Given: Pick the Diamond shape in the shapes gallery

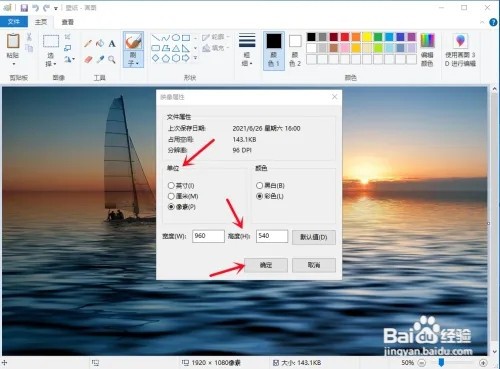Looking at the screenshot, I should 155,58.
